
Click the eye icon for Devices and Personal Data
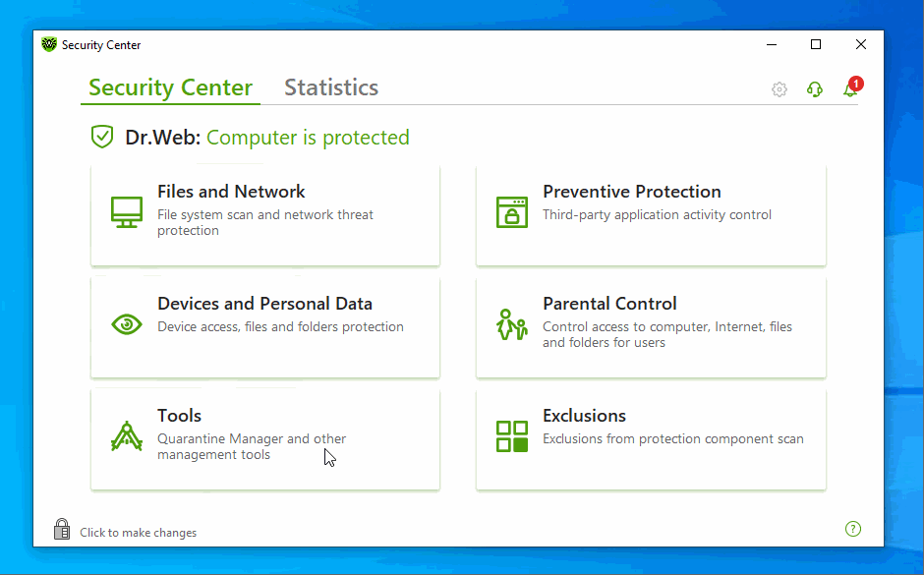pos(127,324)
